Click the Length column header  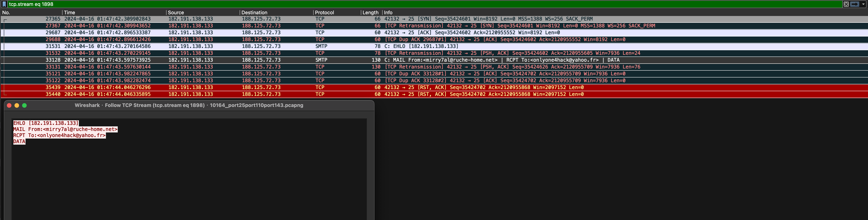370,12
